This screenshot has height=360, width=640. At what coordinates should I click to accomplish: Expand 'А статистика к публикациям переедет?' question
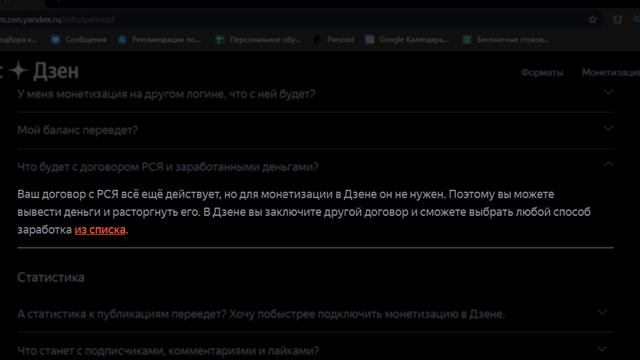click(x=602, y=312)
